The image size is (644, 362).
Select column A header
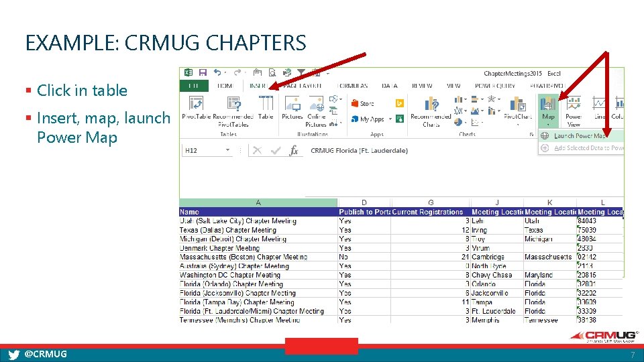258,202
